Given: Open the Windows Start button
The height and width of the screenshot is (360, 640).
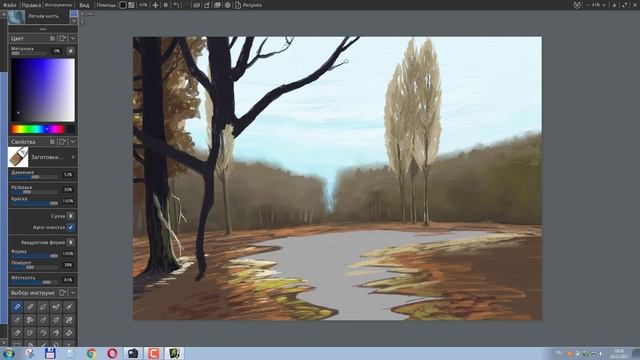Looking at the screenshot, I should tap(8, 353).
